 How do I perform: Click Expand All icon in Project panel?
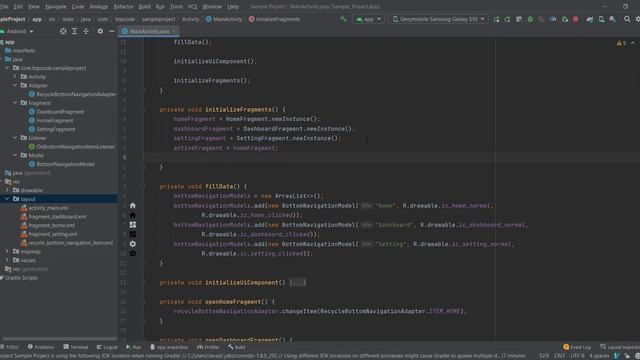coord(74,31)
